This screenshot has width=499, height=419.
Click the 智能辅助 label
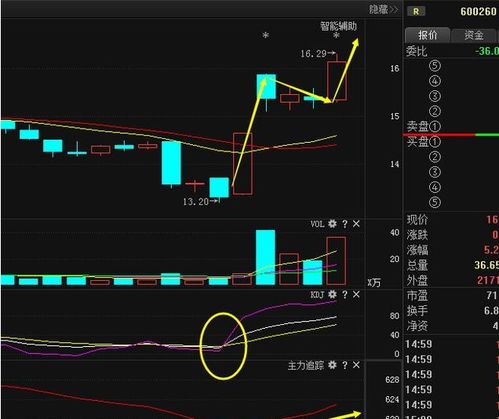pyautogui.click(x=338, y=26)
